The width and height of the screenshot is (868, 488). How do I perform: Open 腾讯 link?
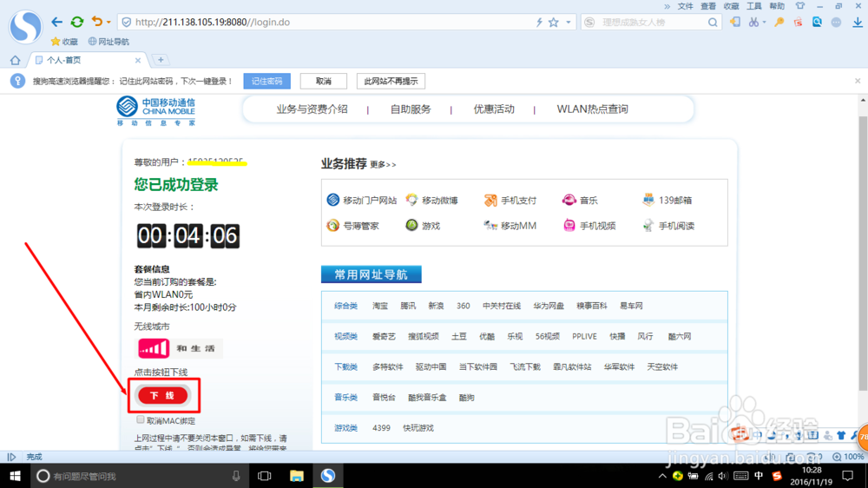point(408,306)
